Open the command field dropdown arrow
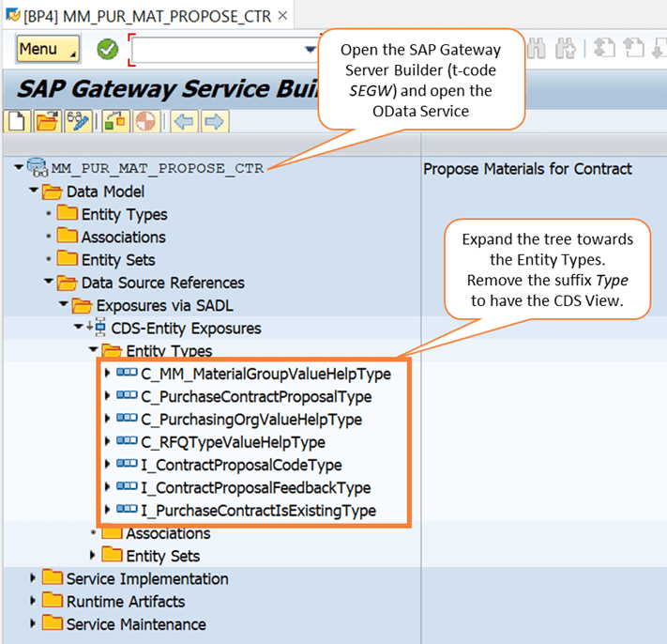Screen dimensions: 667x644 (311, 50)
